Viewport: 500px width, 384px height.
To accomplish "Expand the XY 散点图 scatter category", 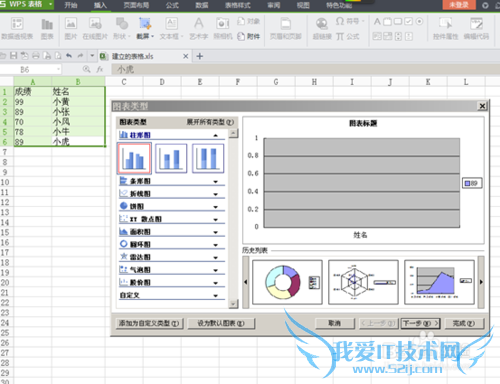I will point(216,219).
